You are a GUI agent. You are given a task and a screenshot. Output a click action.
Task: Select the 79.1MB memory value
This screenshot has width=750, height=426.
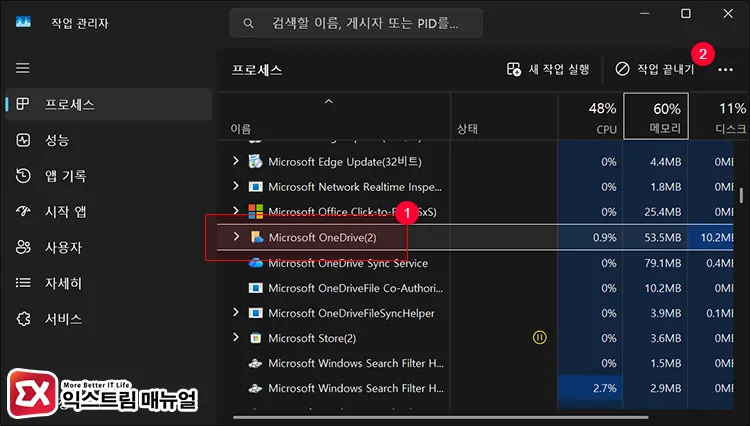pos(662,263)
